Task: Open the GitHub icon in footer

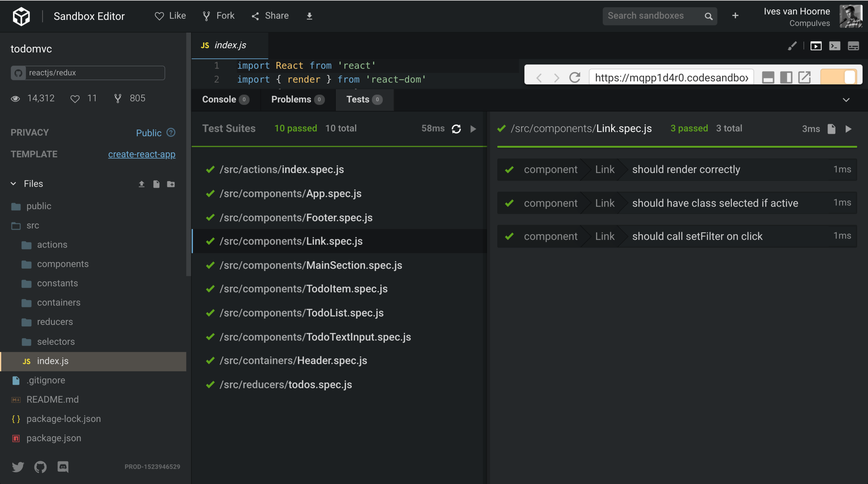Action: (40, 467)
